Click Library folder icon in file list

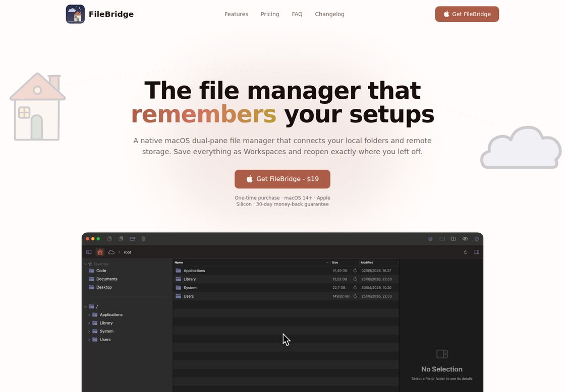178,279
